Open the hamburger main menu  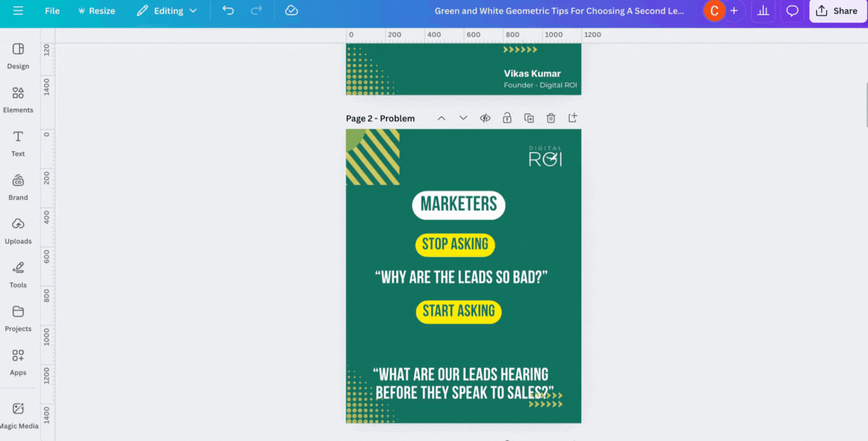[x=18, y=10]
